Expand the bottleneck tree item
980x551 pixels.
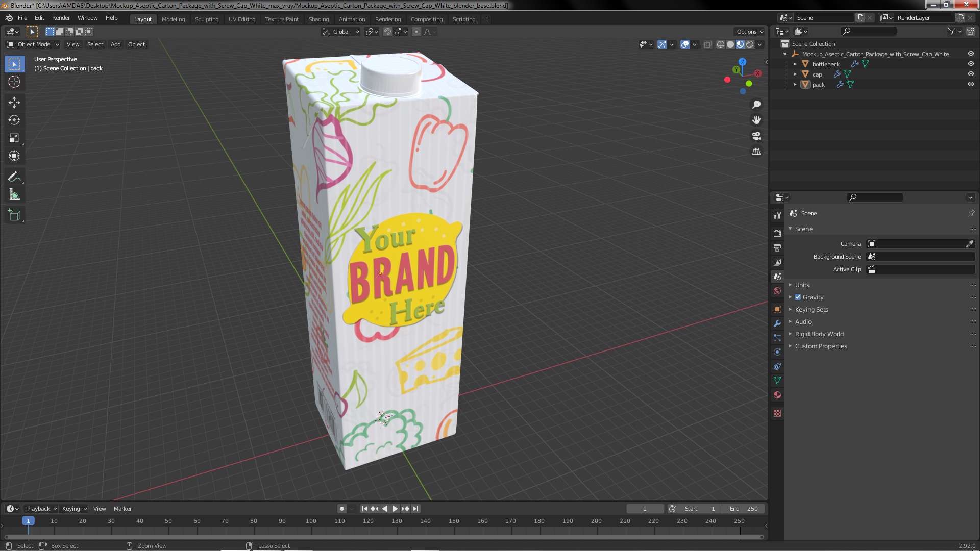(795, 64)
